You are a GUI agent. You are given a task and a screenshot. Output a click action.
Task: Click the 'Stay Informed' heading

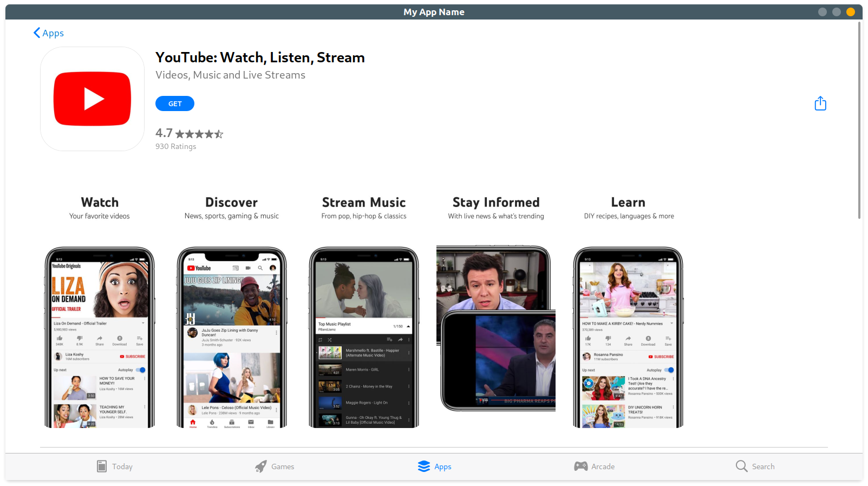coord(496,202)
